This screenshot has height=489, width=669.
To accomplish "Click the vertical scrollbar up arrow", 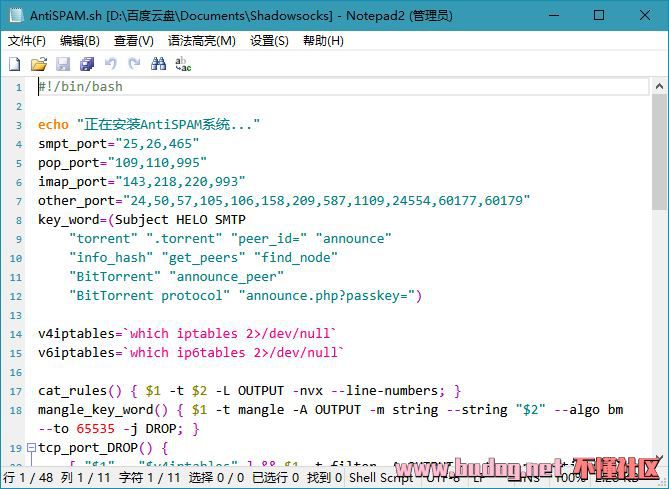I will tap(659, 86).
